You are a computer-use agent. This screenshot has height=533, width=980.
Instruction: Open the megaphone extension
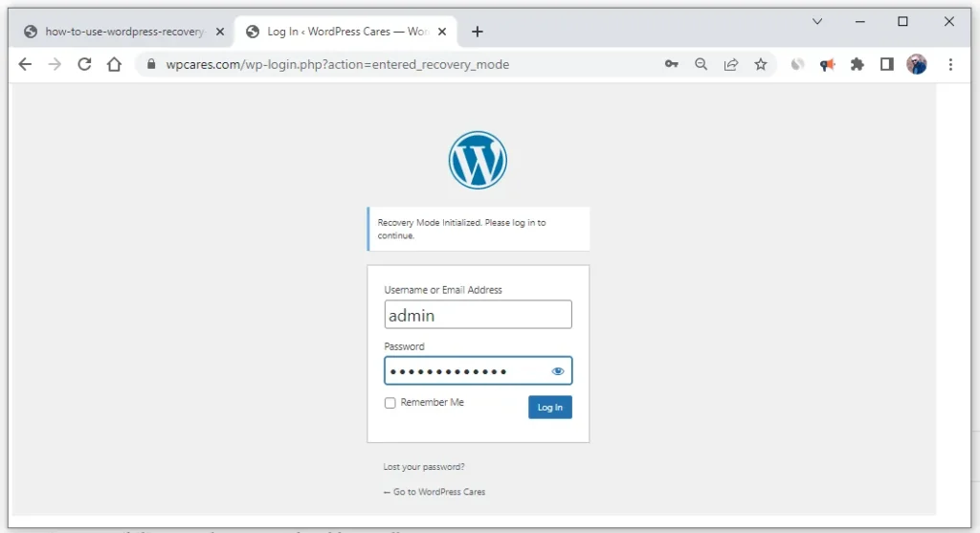pyautogui.click(x=827, y=64)
